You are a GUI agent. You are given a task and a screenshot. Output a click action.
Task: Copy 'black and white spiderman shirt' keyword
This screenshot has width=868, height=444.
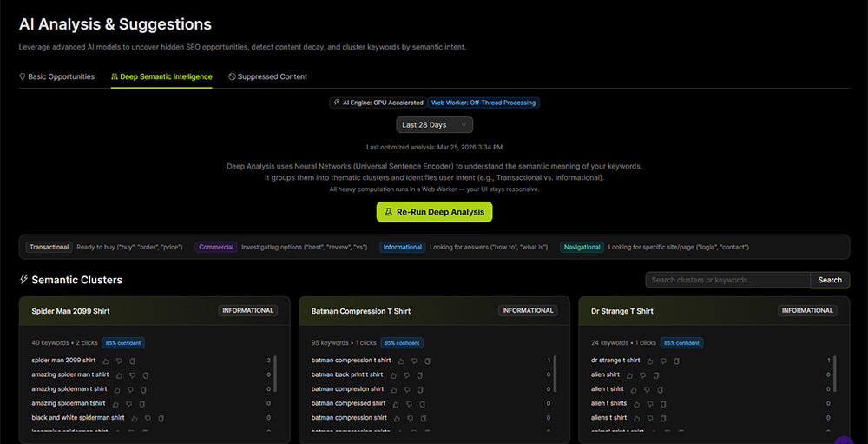pos(161,418)
